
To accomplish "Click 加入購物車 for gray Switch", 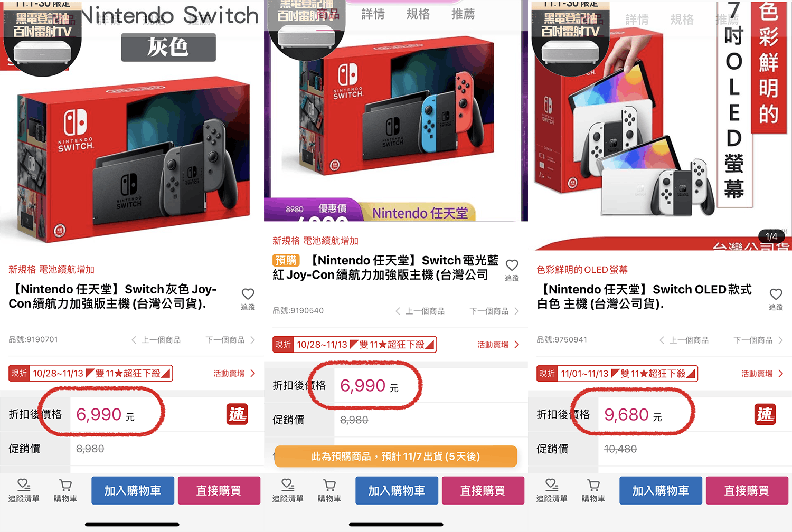I will 133,490.
